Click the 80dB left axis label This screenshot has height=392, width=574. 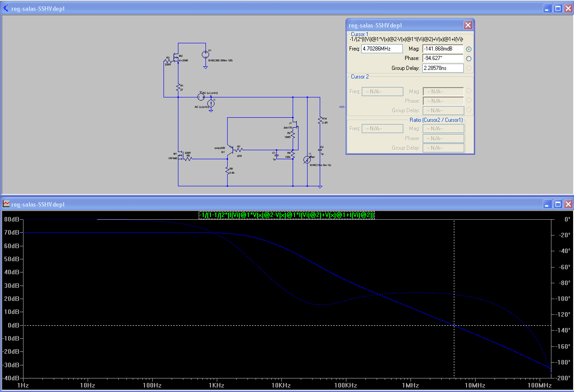(x=12, y=220)
